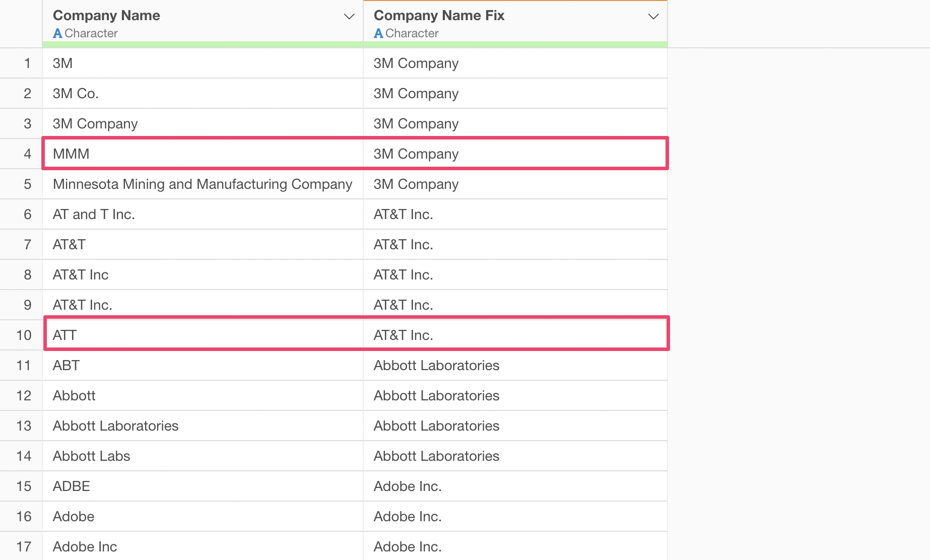Image resolution: width=930 pixels, height=560 pixels.
Task: Select the Company Name Fix header title
Action: point(438,16)
